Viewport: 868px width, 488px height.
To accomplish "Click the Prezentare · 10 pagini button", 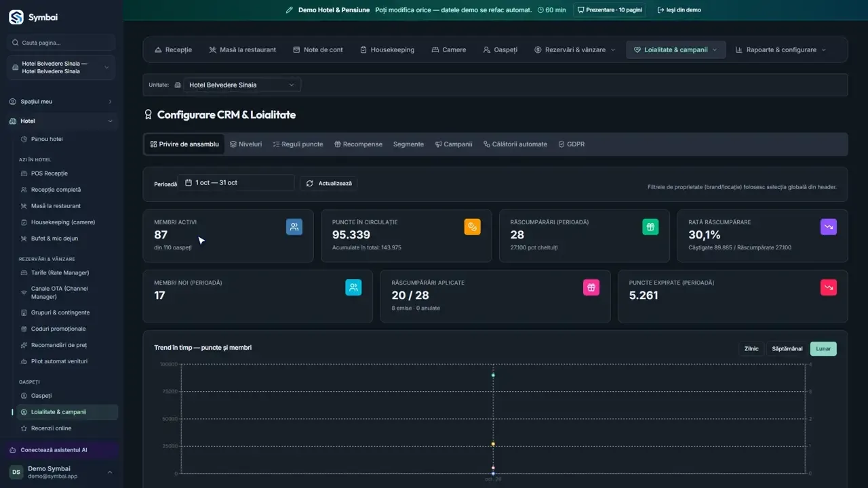I will point(609,10).
